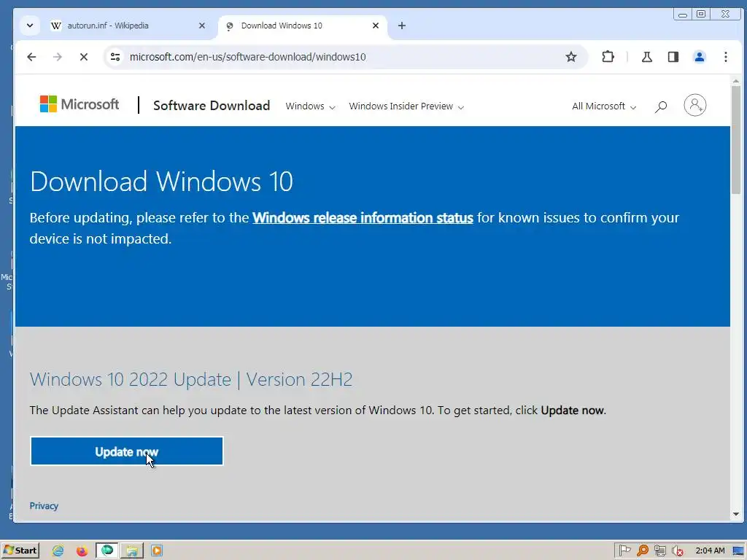The height and width of the screenshot is (560, 747).
Task: Switch to the autorun.inf Wikipedia tab
Action: 128,26
